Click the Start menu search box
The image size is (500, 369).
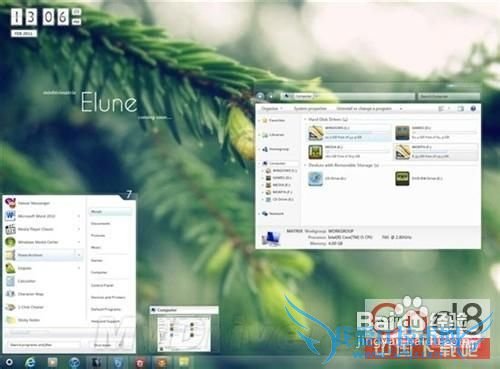(44, 345)
